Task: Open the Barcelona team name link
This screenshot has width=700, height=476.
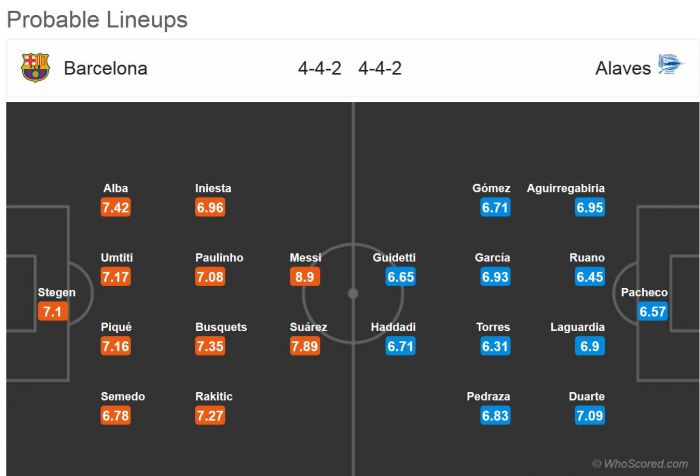Action: pos(105,69)
